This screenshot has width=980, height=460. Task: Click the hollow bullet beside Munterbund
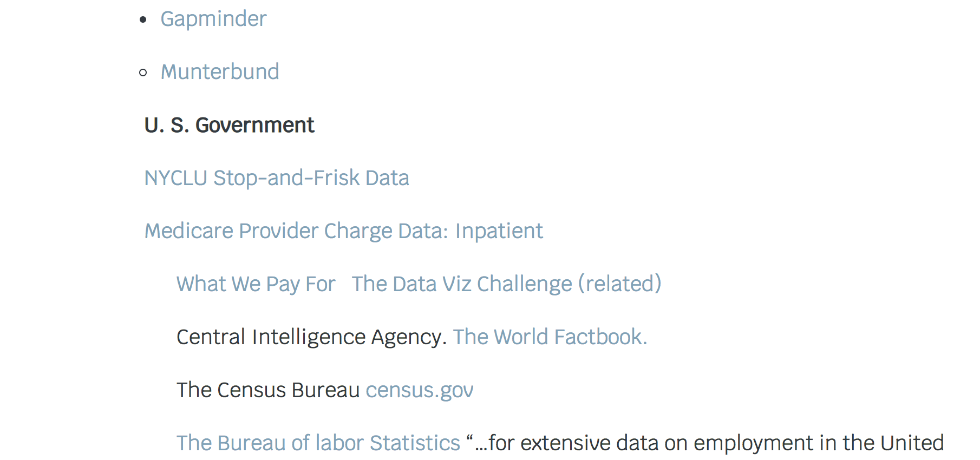pos(143,73)
